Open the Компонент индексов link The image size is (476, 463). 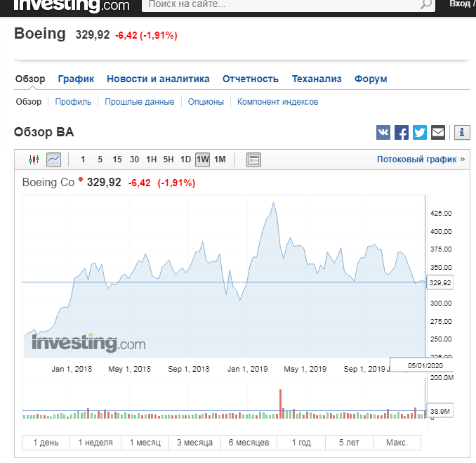click(x=277, y=102)
